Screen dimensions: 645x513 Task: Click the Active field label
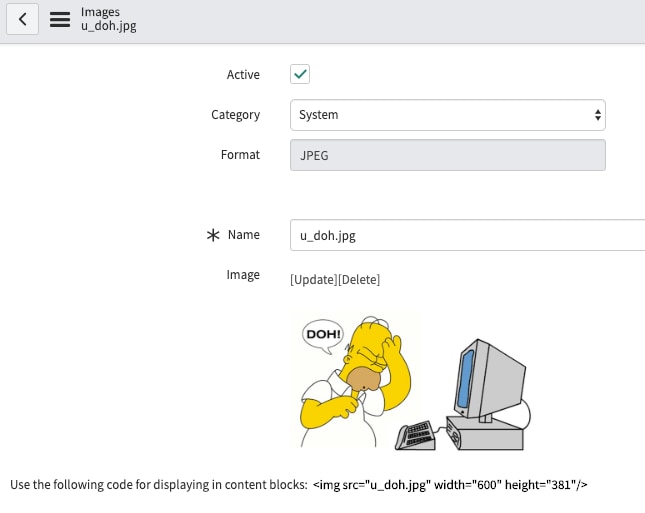point(243,74)
